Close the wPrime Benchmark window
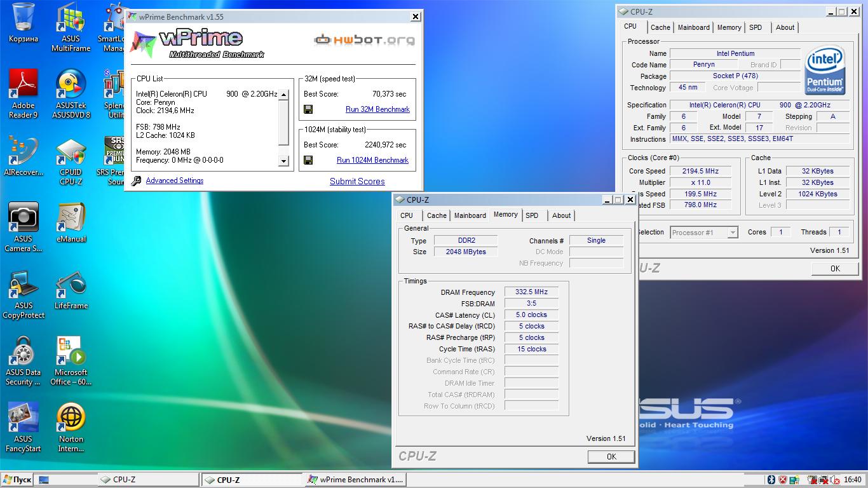The height and width of the screenshot is (488, 868). pos(416,17)
